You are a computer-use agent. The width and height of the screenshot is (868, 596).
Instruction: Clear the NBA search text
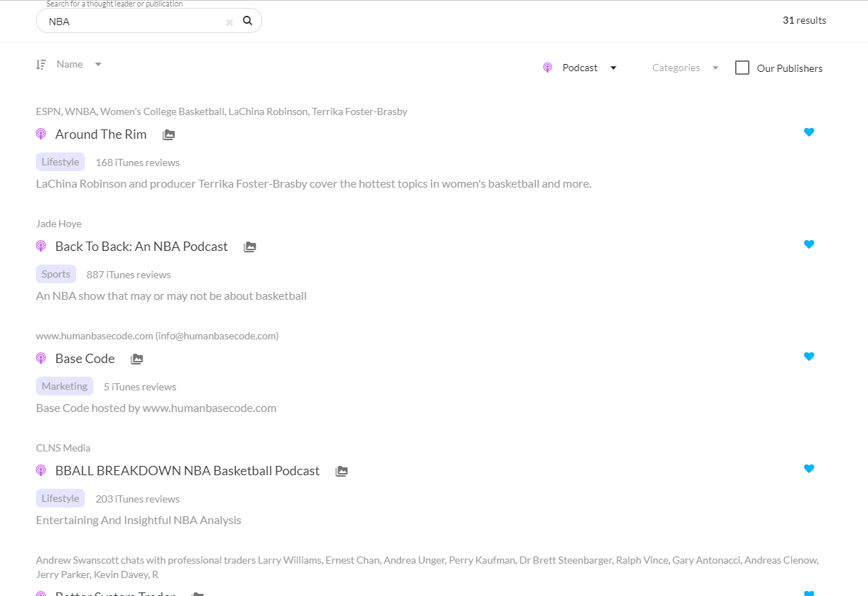(x=229, y=22)
